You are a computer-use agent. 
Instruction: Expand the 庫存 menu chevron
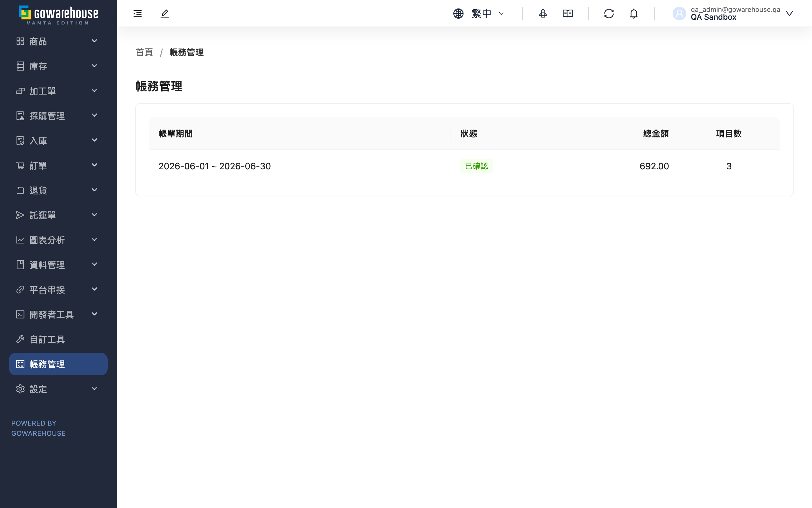point(94,66)
